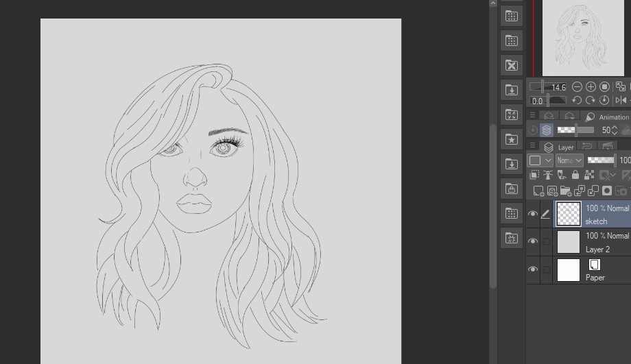Viewport: 631px width, 364px height.
Task: Click the grid folder icon just below the bag folder
Action: point(512,213)
